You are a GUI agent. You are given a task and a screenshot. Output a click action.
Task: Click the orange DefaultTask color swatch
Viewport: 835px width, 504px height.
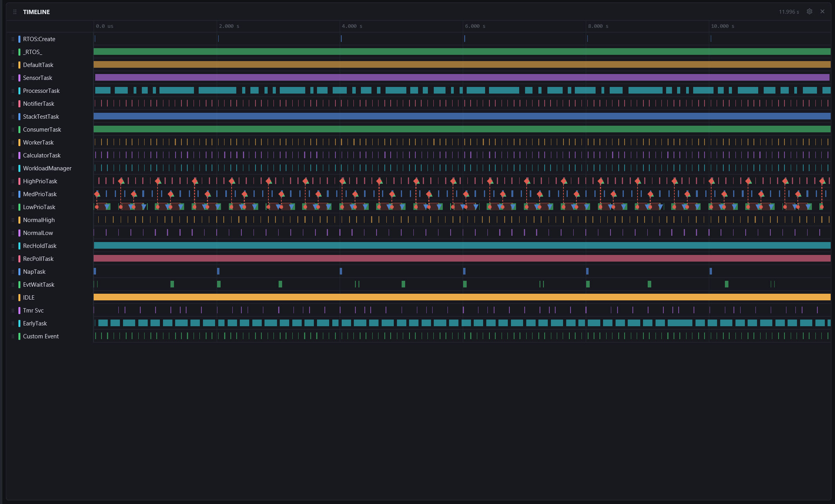(19, 65)
